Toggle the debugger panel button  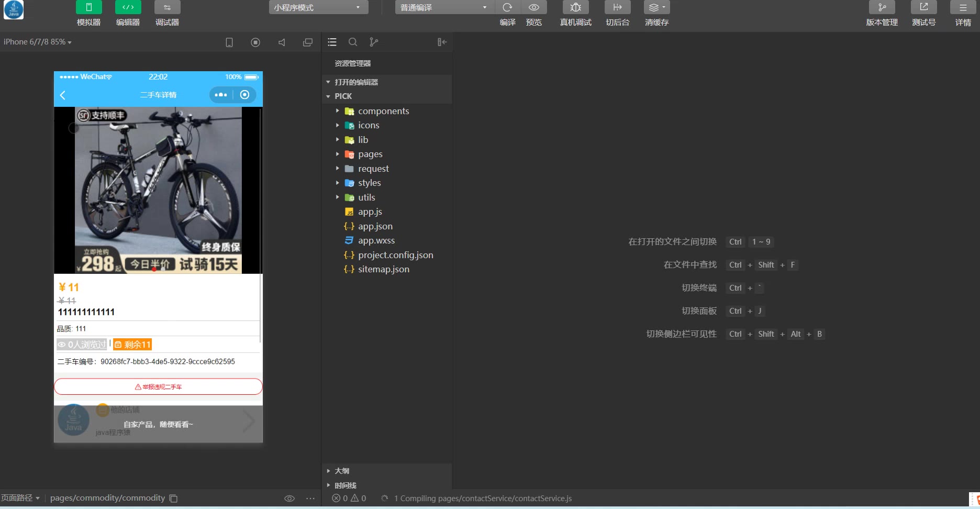coord(167,7)
